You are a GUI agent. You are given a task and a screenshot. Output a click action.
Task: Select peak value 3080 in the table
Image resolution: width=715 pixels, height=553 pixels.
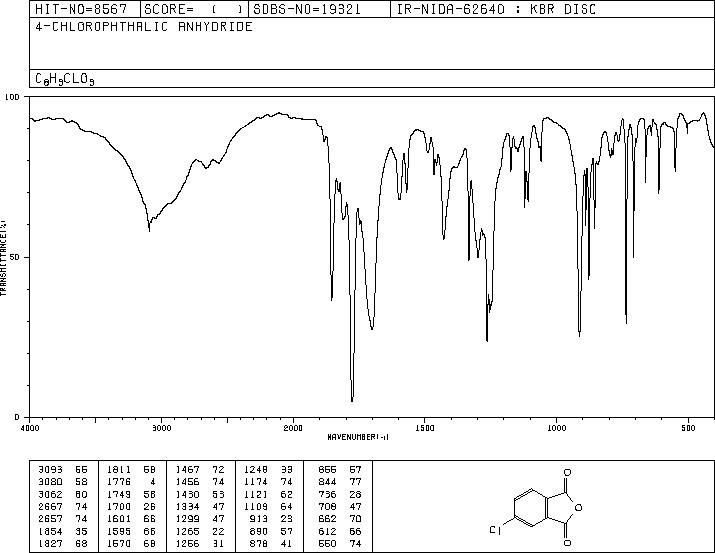pos(50,482)
